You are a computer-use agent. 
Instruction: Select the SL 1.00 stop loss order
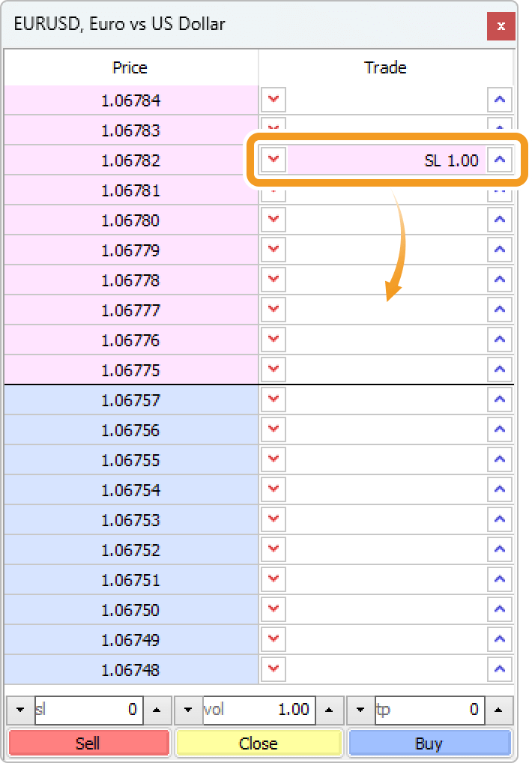(387, 160)
